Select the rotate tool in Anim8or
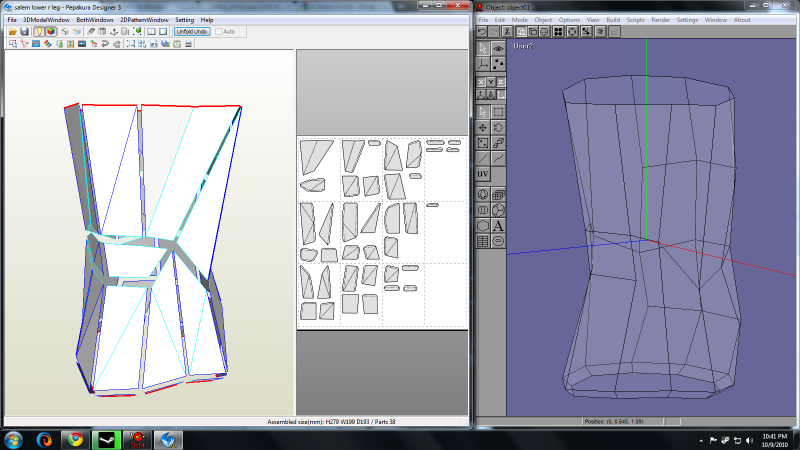 (x=498, y=127)
